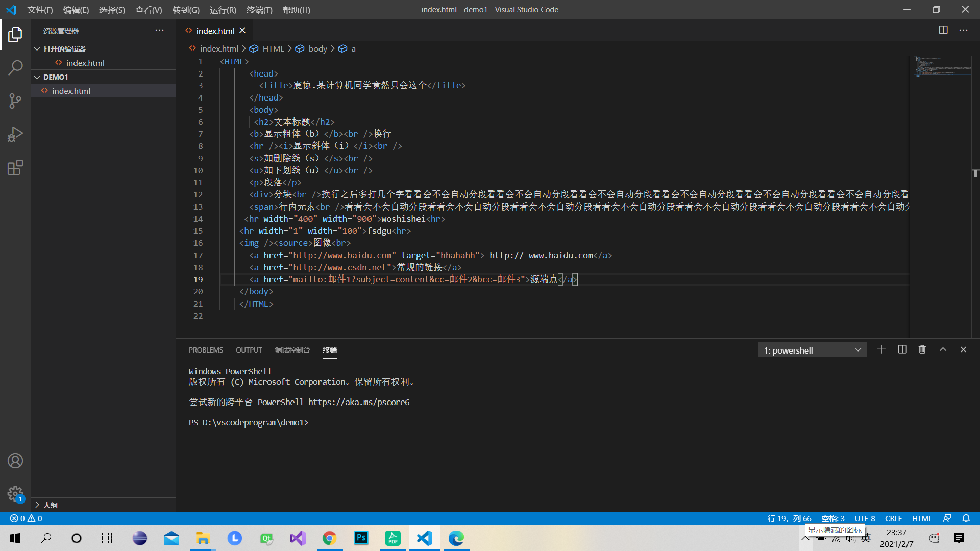Maximize the panel size with the chevron-up

tap(943, 349)
